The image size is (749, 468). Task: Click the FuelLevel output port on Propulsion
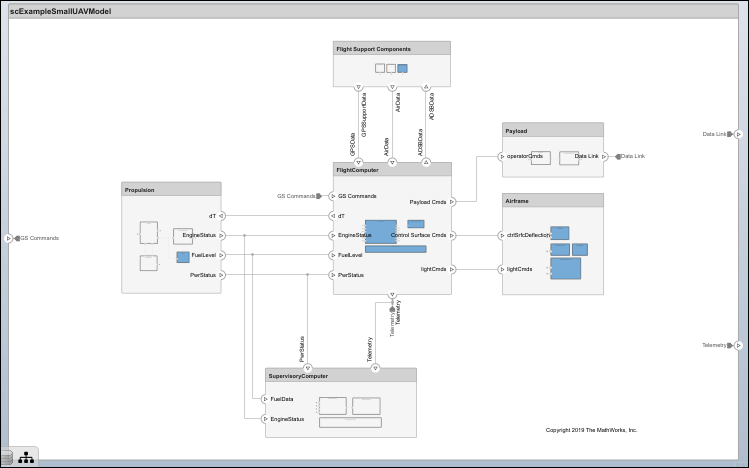[221, 255]
